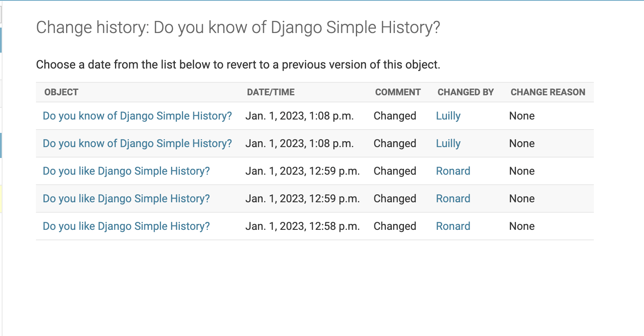View Luilly's user profile from the first row
Image resolution: width=644 pixels, height=336 pixels.
tap(448, 116)
